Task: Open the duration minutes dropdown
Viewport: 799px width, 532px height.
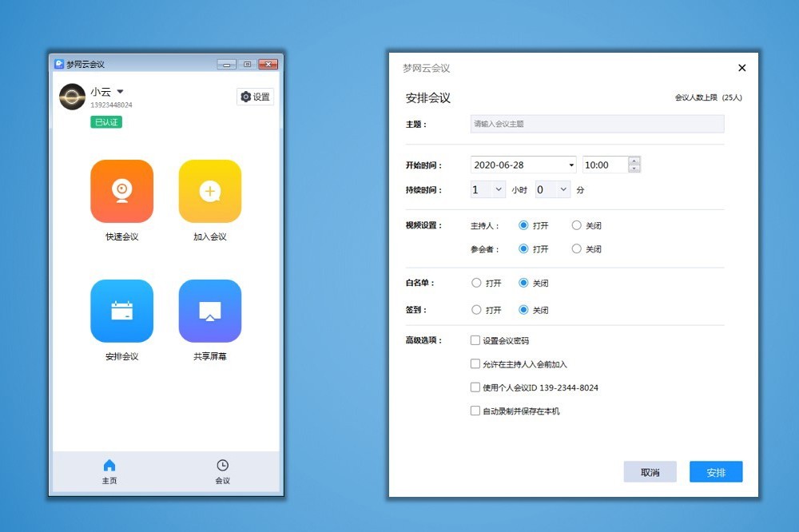Action: (x=562, y=190)
